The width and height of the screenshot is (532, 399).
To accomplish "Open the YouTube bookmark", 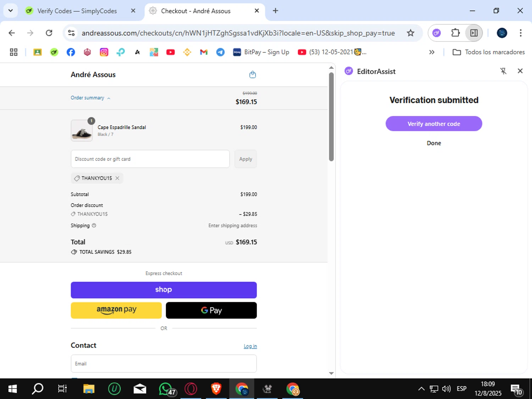I will 171,52.
